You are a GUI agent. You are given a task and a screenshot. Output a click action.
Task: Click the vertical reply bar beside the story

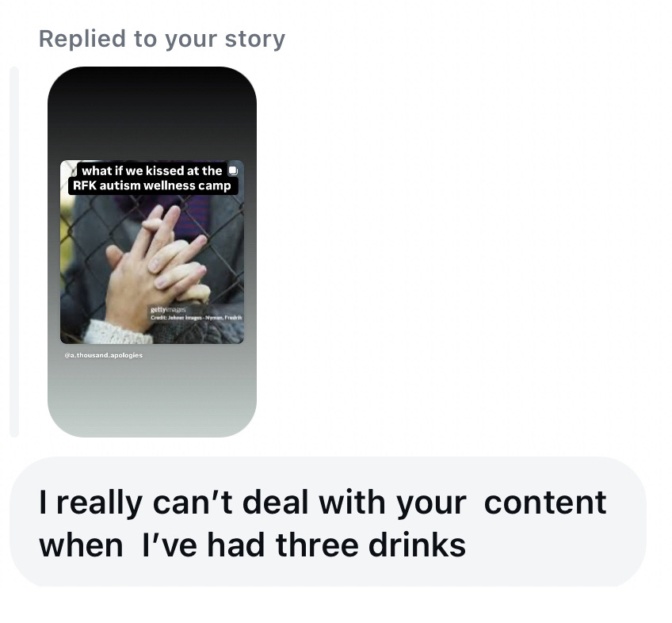pyautogui.click(x=14, y=252)
